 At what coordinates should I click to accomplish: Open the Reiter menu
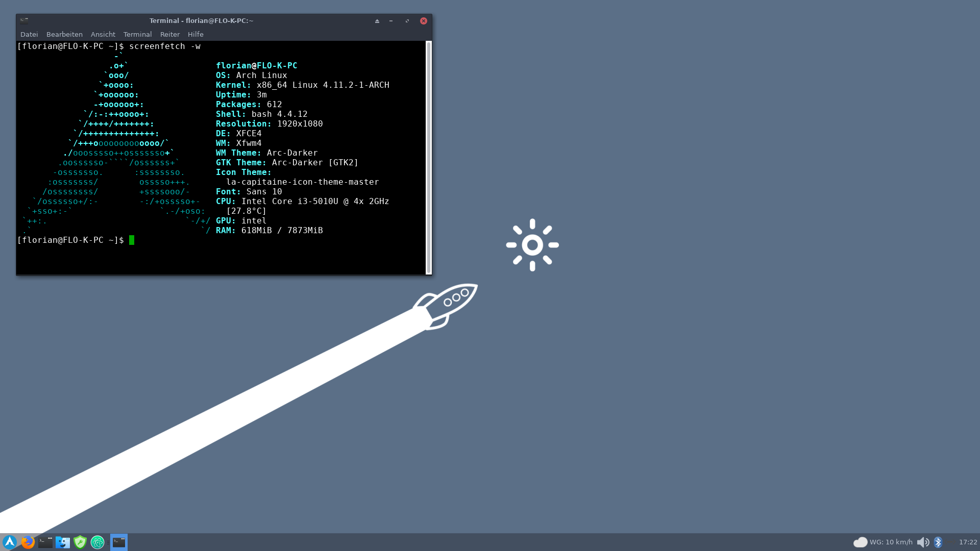[169, 34]
